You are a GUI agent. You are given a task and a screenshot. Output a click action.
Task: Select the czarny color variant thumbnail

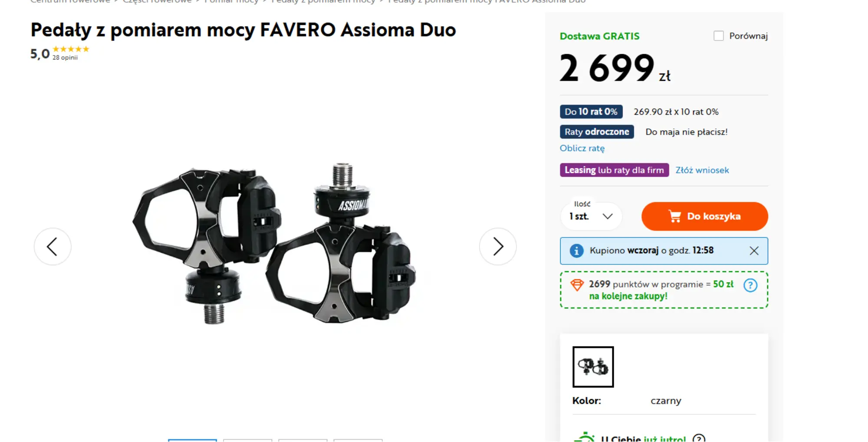(593, 367)
